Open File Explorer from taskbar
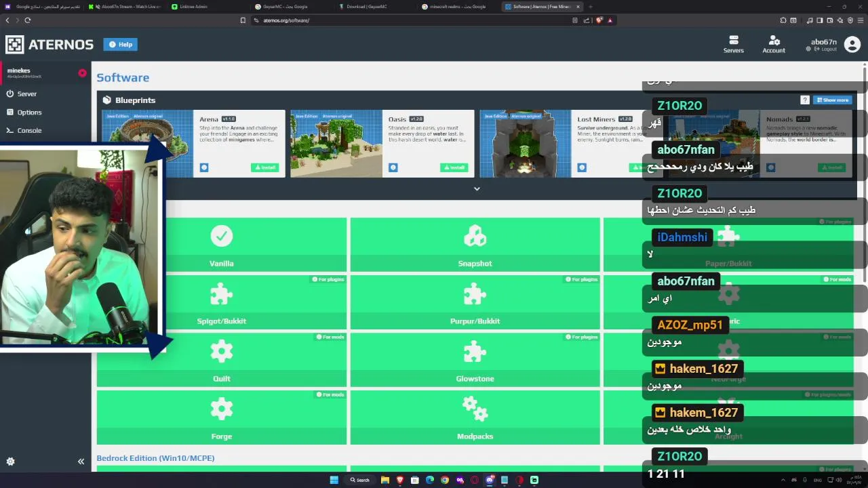This screenshot has width=868, height=488. 384,480
